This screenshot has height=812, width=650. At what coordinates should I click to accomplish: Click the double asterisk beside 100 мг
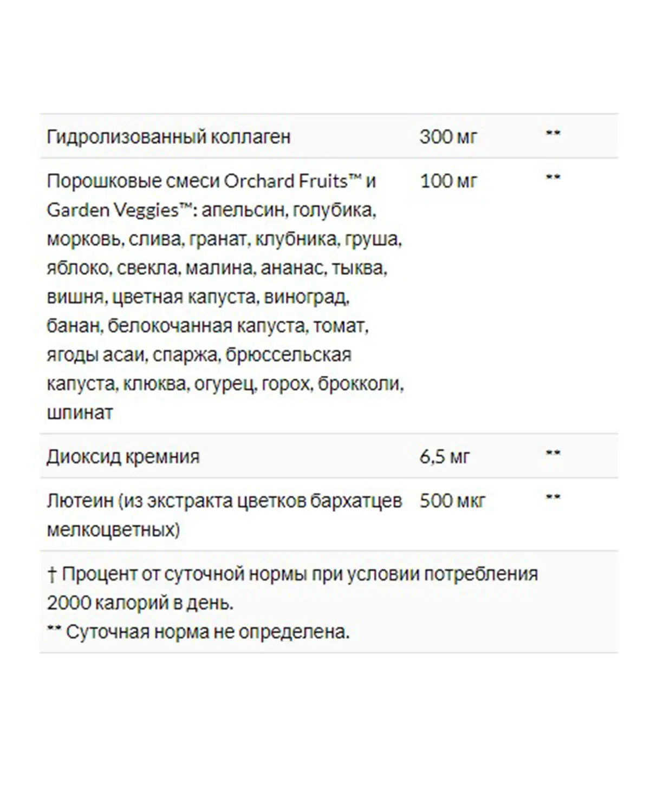(x=552, y=177)
